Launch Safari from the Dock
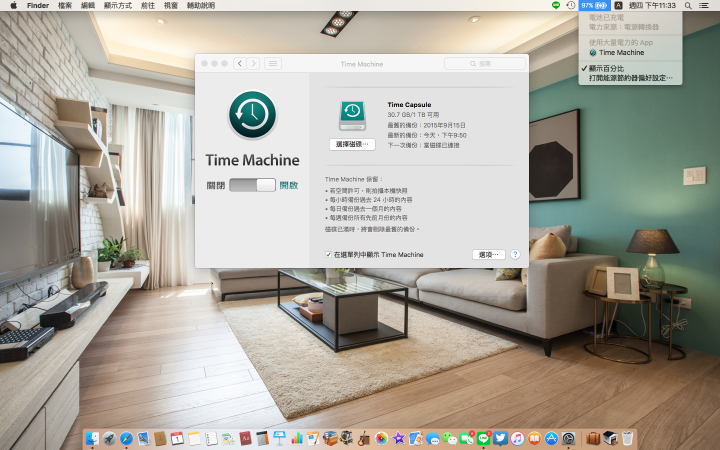The height and width of the screenshot is (450, 720). pos(126,439)
